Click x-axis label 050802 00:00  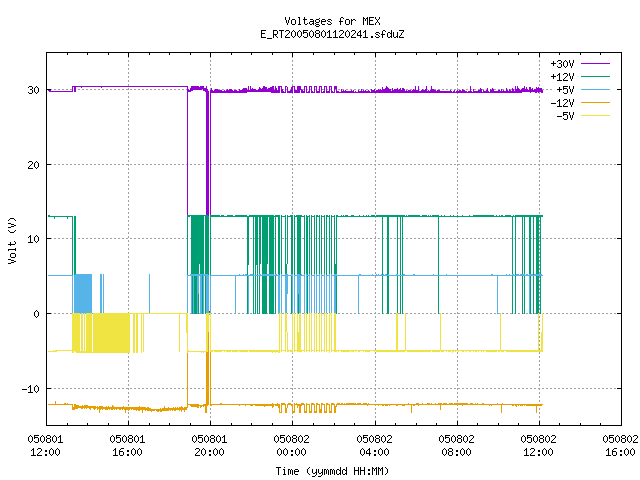(x=291, y=446)
